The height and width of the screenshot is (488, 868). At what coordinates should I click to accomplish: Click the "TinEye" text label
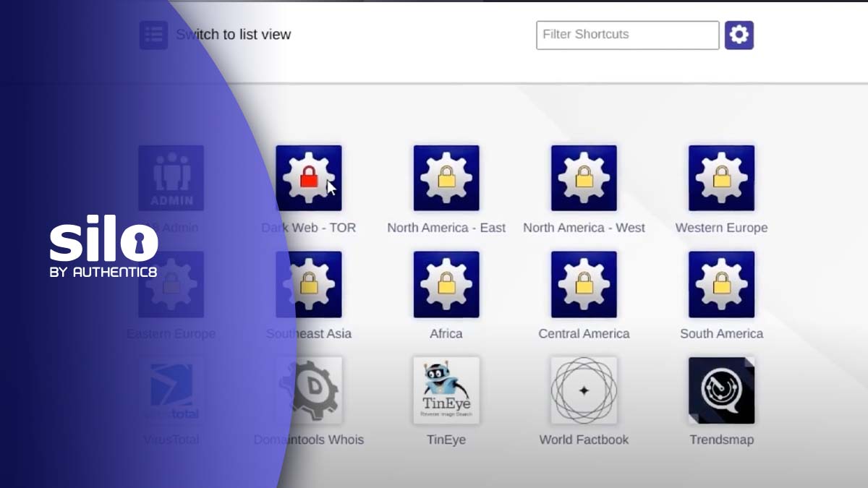tap(446, 440)
